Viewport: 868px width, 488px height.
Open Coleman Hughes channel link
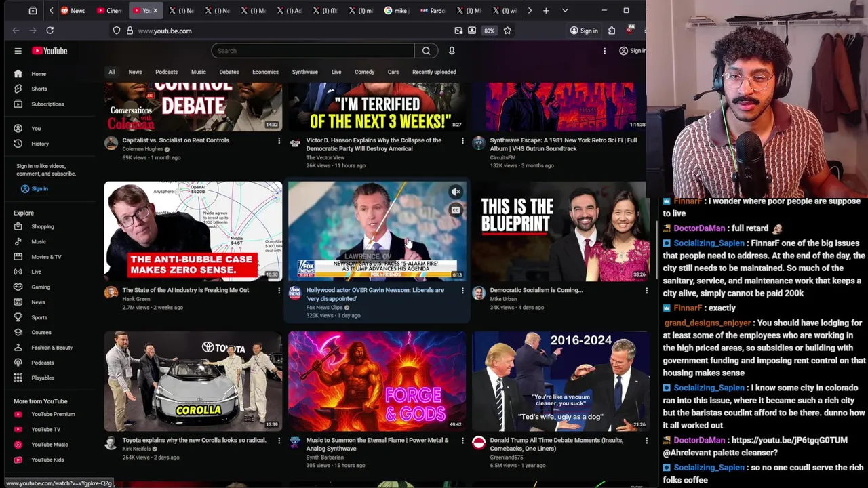click(x=143, y=149)
